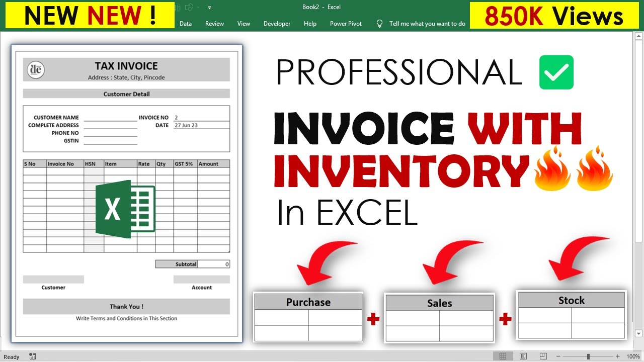Screen dimensions: 644x362
Task: Open the Customize Quick Access Toolbar menu
Action: (x=209, y=8)
